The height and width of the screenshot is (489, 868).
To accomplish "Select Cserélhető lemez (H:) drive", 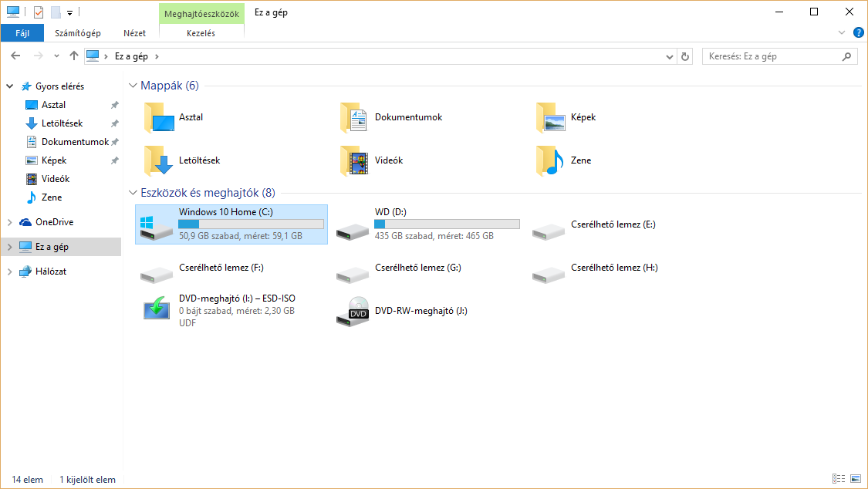I will click(595, 268).
